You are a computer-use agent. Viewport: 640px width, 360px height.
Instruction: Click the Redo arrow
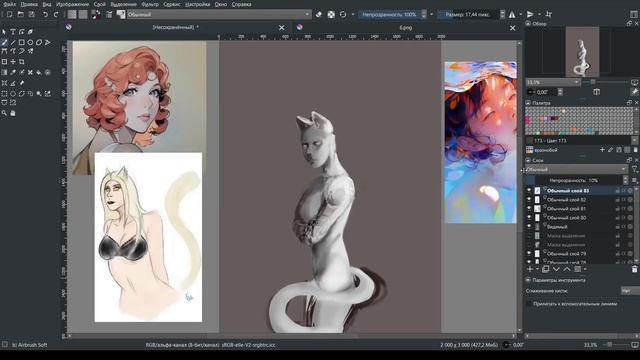click(x=56, y=15)
